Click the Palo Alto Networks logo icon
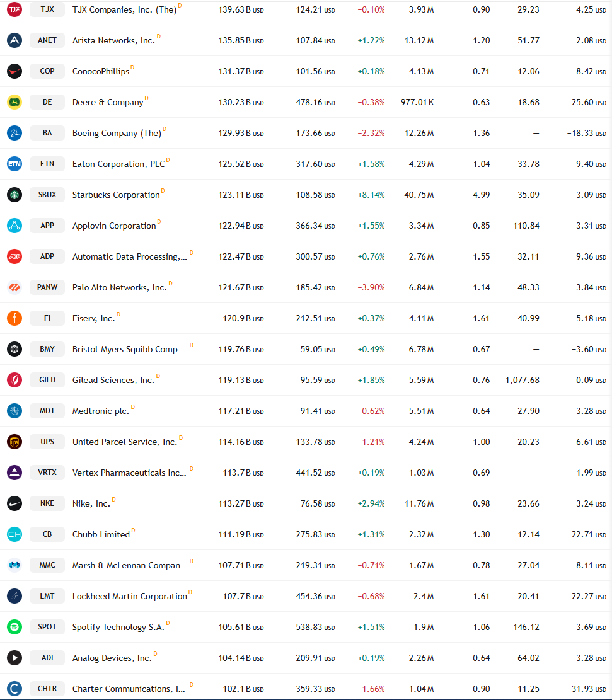Viewport: 612px width, 700px height. pos(14,287)
